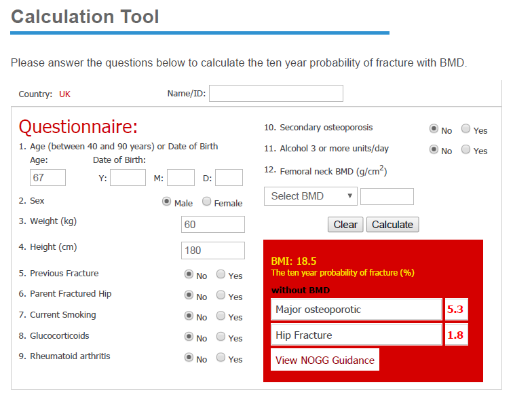Image resolution: width=532 pixels, height=408 pixels.
Task: Choose Yes for Parent Fractured Hip
Action: (x=221, y=295)
